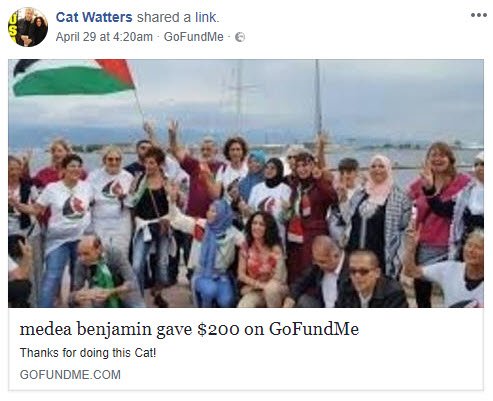Screen dimensions: 493x401
Task: Open the shared GoFundMe preview photo
Action: (246, 183)
